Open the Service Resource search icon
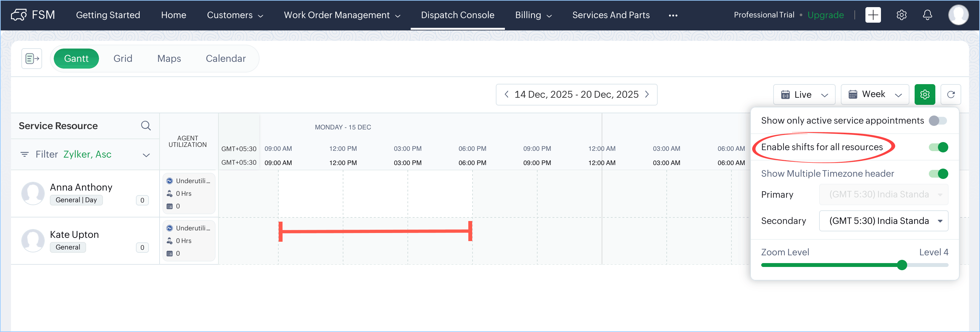This screenshot has height=332, width=980. pyautogui.click(x=146, y=126)
